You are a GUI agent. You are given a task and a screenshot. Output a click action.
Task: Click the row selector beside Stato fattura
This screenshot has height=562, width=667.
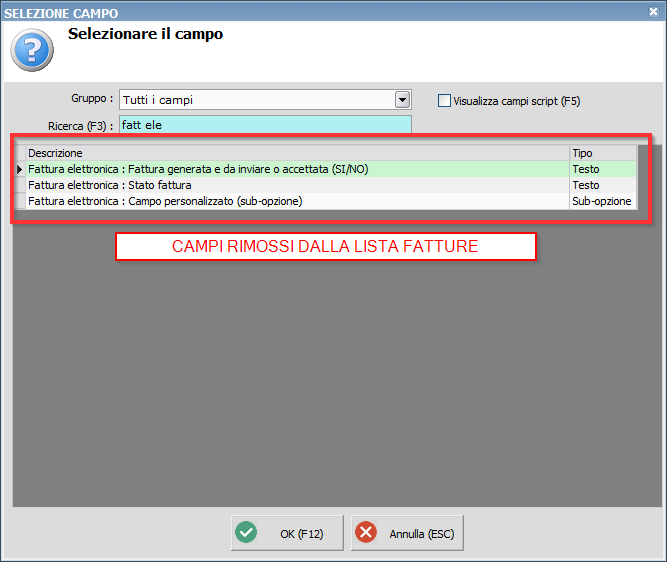coord(20,185)
